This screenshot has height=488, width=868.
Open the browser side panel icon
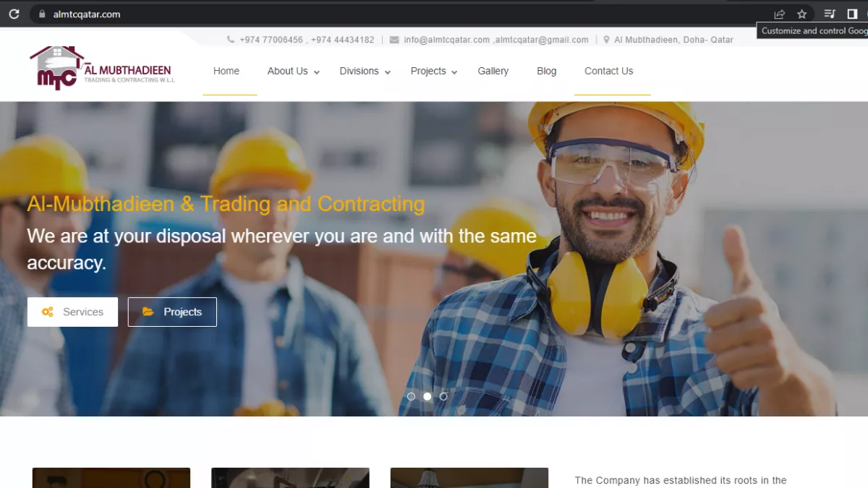tap(852, 14)
